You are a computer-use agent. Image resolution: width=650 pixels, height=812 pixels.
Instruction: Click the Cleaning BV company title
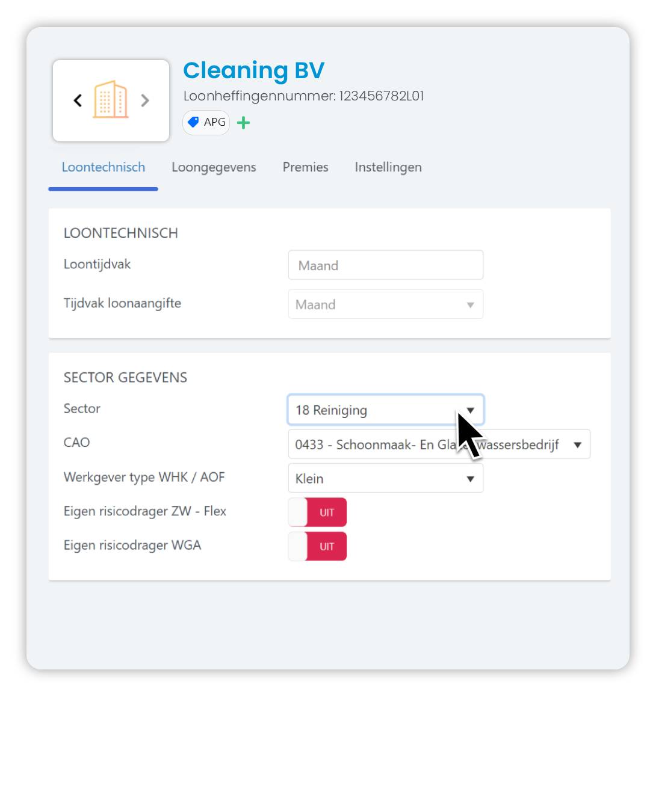[x=253, y=70]
